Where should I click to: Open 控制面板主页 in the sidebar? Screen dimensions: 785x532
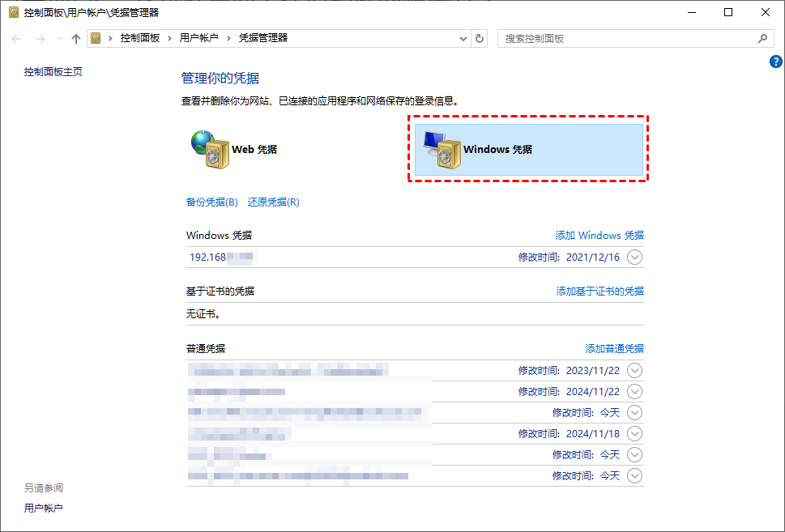tap(53, 71)
